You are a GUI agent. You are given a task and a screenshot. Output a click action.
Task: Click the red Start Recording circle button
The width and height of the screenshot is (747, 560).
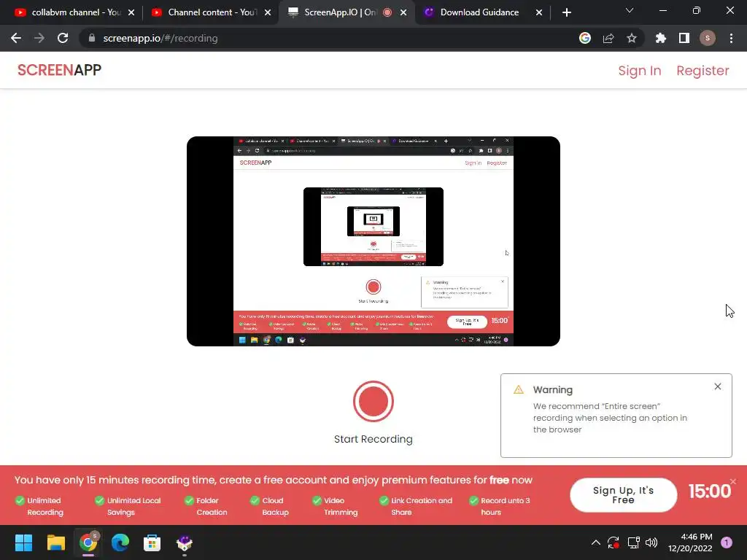[373, 402]
